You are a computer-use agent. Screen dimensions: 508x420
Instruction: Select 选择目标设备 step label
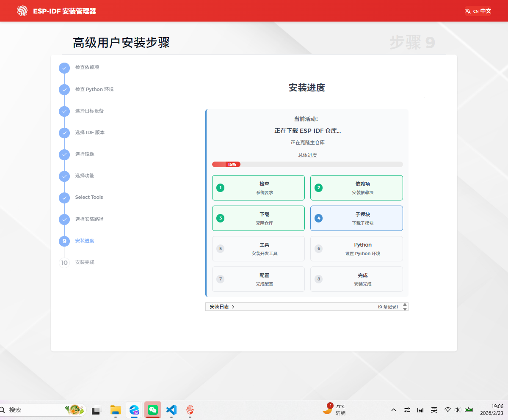pyautogui.click(x=89, y=111)
